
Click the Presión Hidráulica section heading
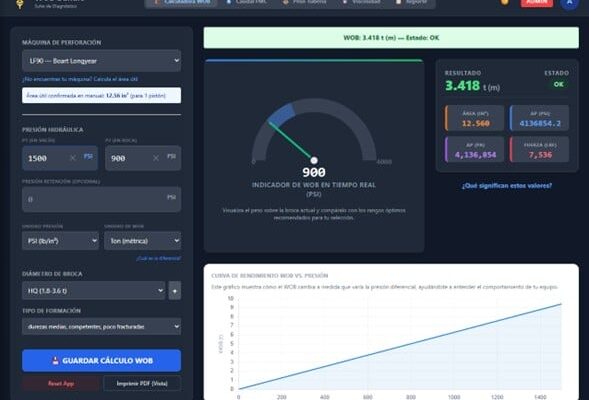pos(53,130)
